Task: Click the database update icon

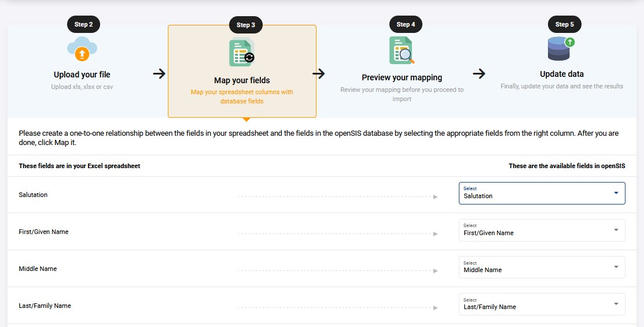Action: [x=561, y=49]
